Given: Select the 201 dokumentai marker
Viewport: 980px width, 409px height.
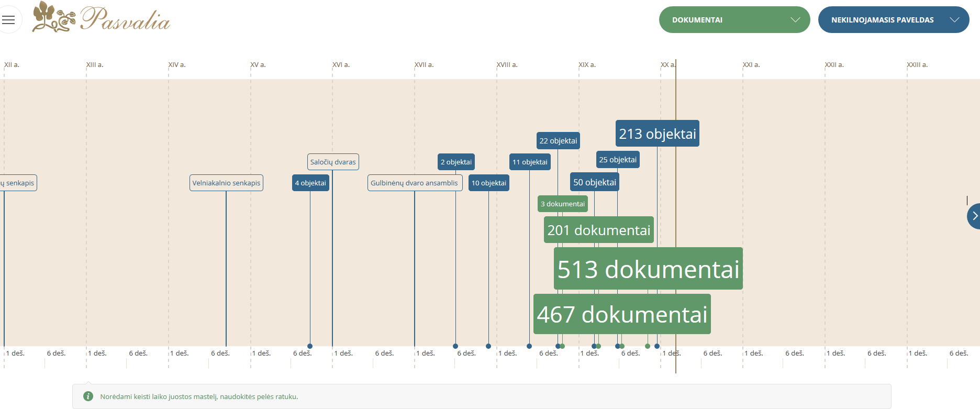Looking at the screenshot, I should coord(598,230).
